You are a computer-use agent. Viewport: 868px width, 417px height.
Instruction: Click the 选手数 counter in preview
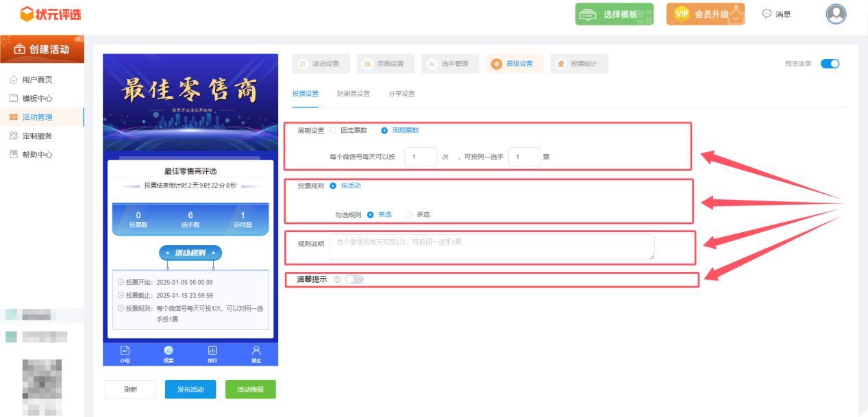tap(190, 219)
